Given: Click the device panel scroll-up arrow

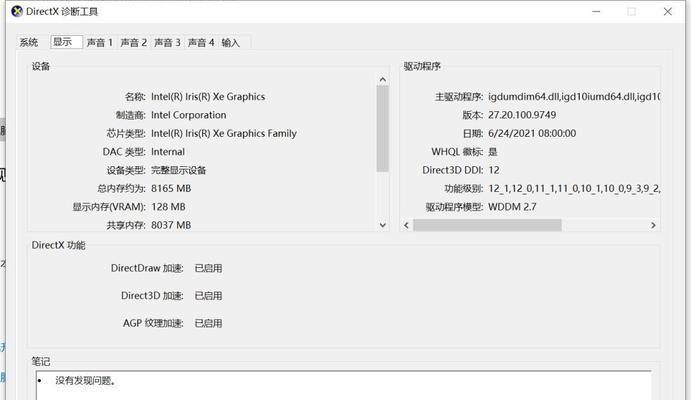Looking at the screenshot, I should pyautogui.click(x=383, y=80).
